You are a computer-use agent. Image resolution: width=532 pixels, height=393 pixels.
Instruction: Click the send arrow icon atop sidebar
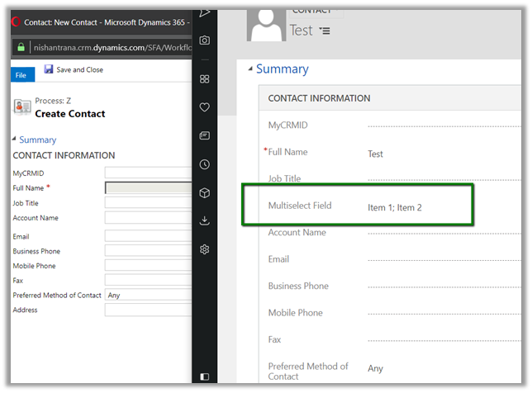(205, 12)
